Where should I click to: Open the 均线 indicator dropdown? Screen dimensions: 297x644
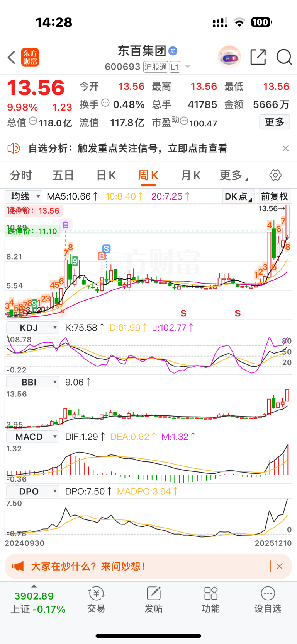click(24, 196)
